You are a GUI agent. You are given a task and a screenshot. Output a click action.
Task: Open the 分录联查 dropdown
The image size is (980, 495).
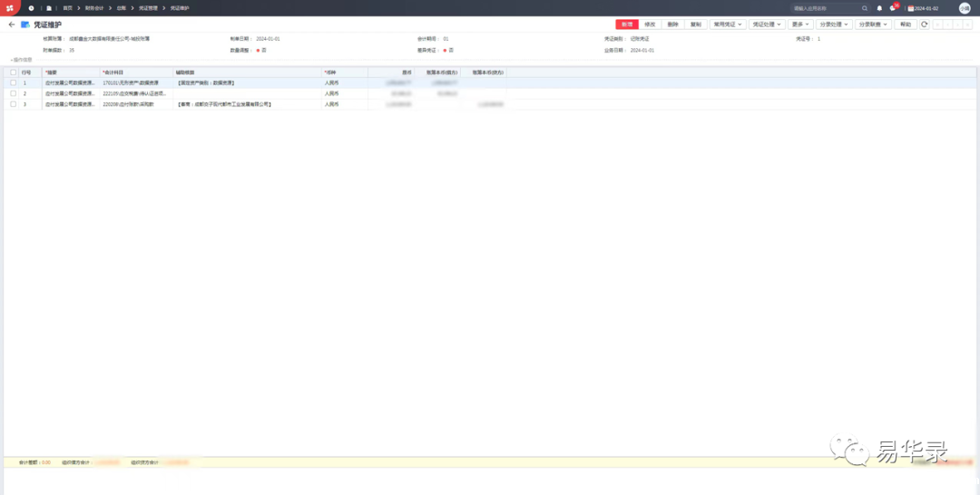pos(873,24)
